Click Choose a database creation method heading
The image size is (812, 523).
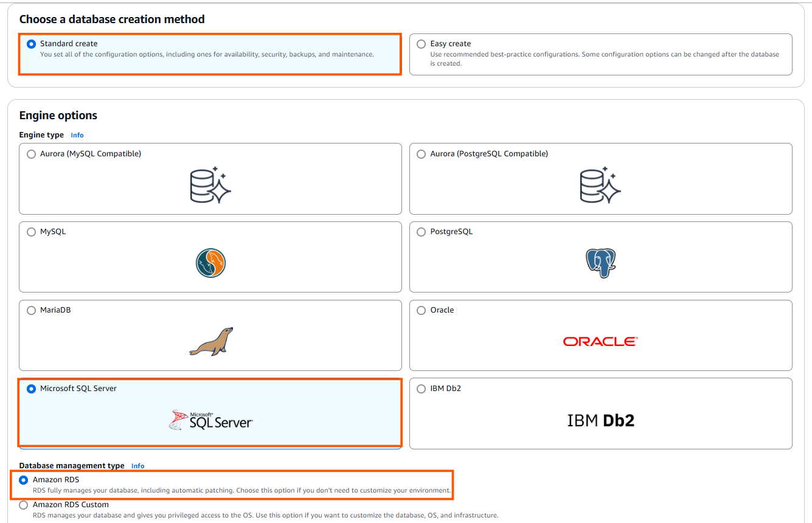pyautogui.click(x=112, y=19)
